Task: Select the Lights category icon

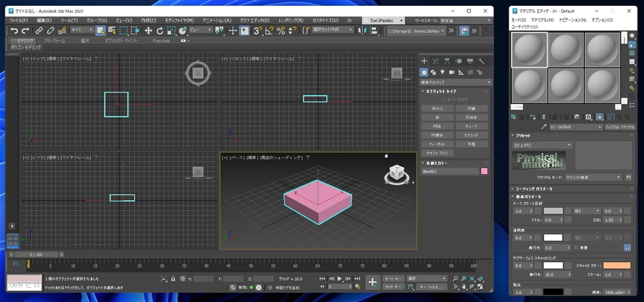Action: pos(442,72)
